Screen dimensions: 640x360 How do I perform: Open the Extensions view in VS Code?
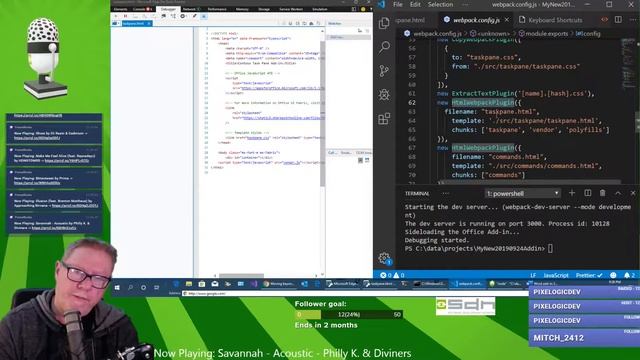tap(384, 119)
